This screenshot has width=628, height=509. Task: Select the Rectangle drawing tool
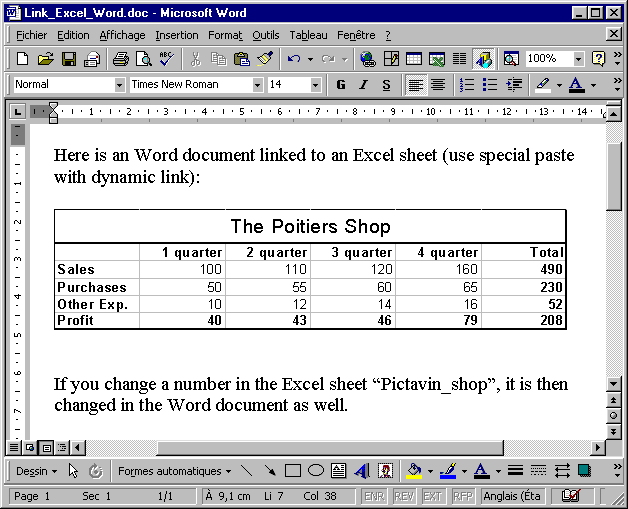pos(293,470)
